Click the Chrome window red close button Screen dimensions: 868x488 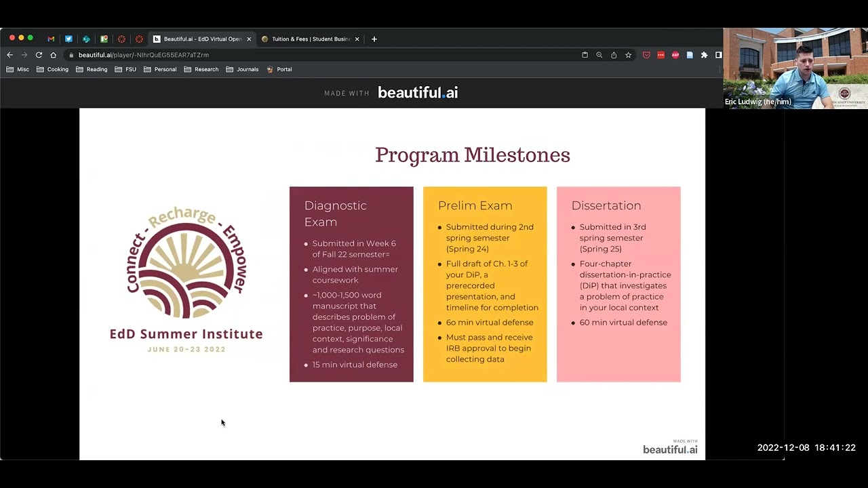tap(12, 38)
